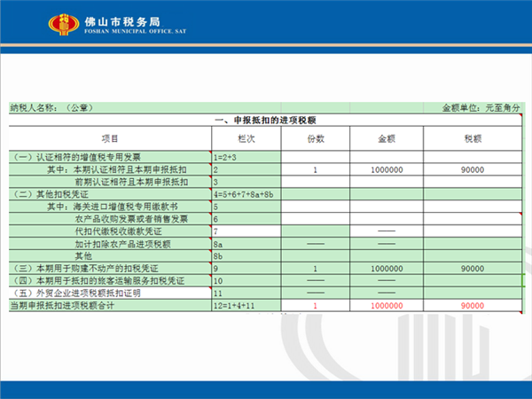Click the 份数 column header
This screenshot has height=399, width=532.
click(316, 138)
